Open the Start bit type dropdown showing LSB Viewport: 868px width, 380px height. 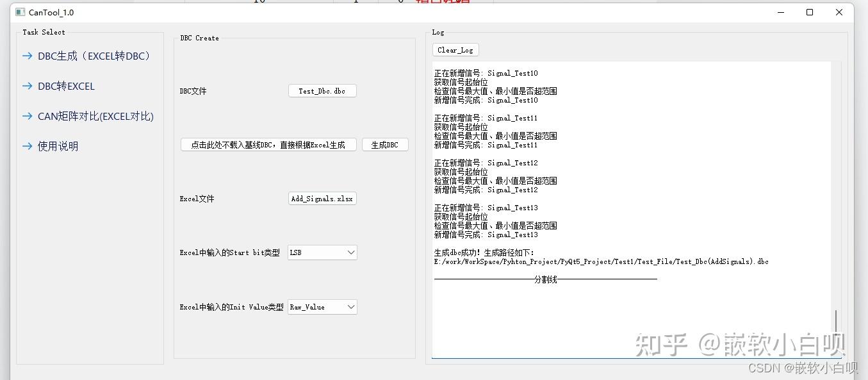point(322,252)
